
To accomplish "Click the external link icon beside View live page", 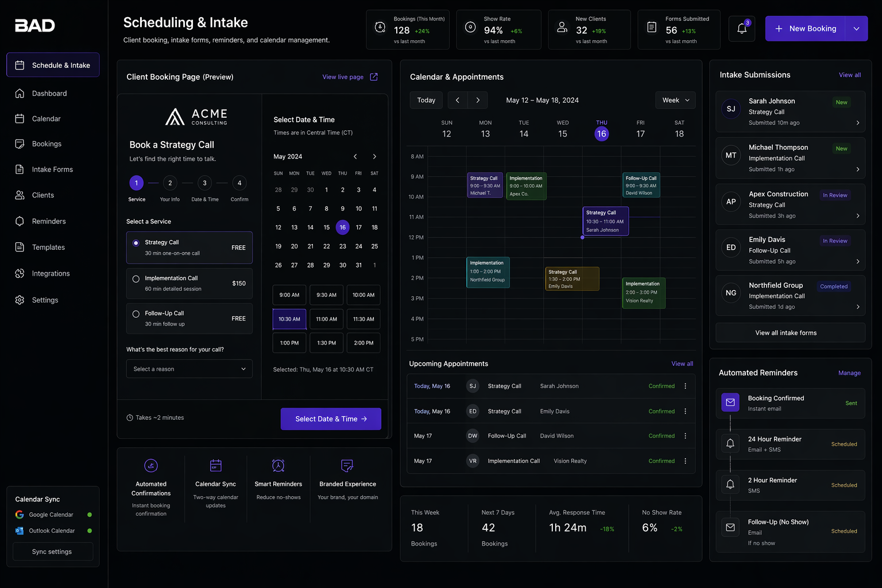I will (374, 77).
